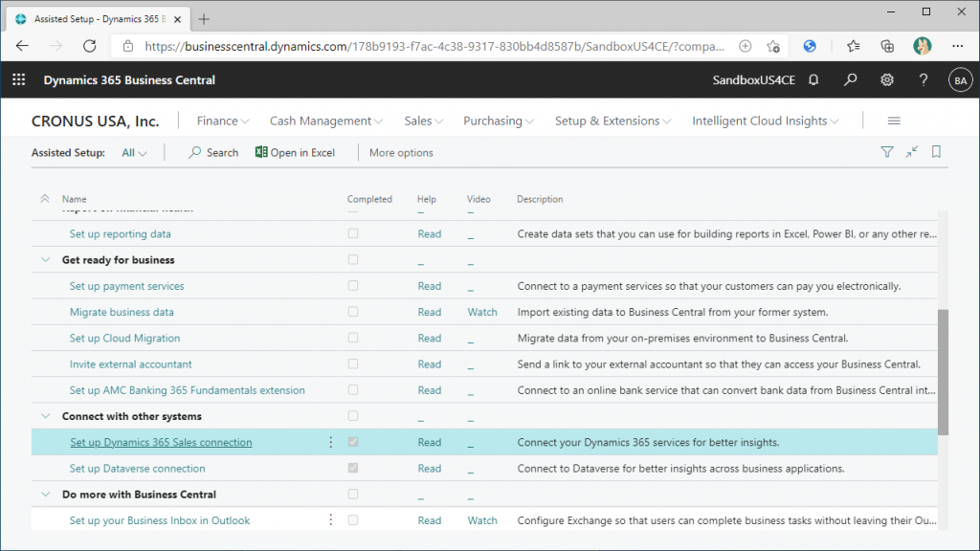Viewport: 980px width, 551px height.
Task: Bookmark this page with the bookmark icon
Action: click(x=936, y=152)
